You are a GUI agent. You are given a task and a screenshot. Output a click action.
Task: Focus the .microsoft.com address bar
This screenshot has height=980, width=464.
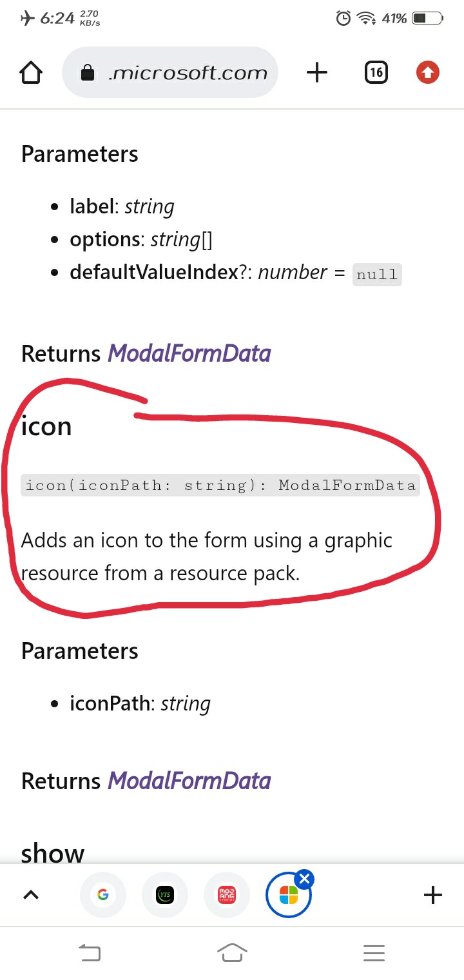[187, 73]
